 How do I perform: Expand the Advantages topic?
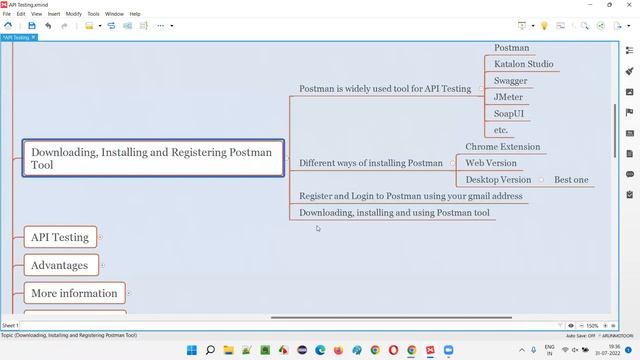tap(102, 265)
